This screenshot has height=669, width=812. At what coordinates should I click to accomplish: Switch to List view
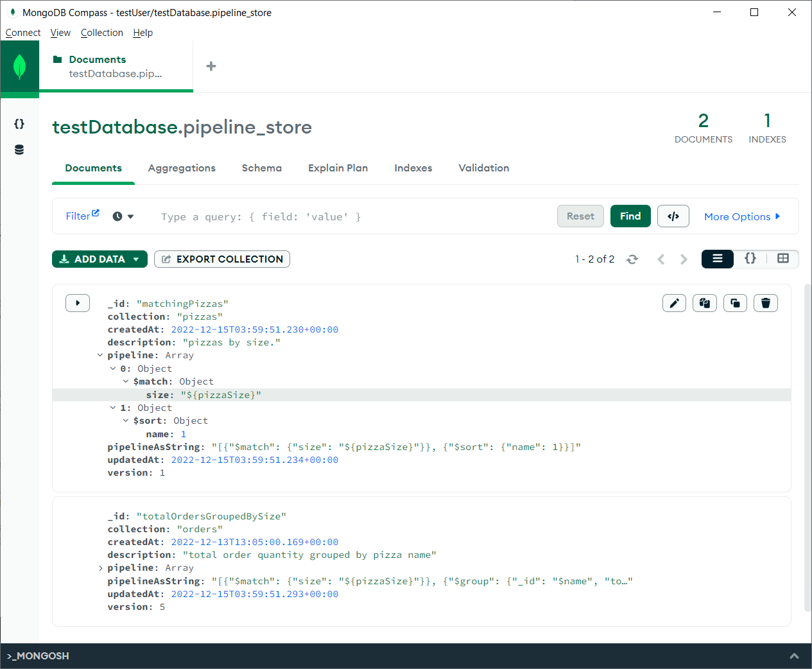pyautogui.click(x=717, y=259)
